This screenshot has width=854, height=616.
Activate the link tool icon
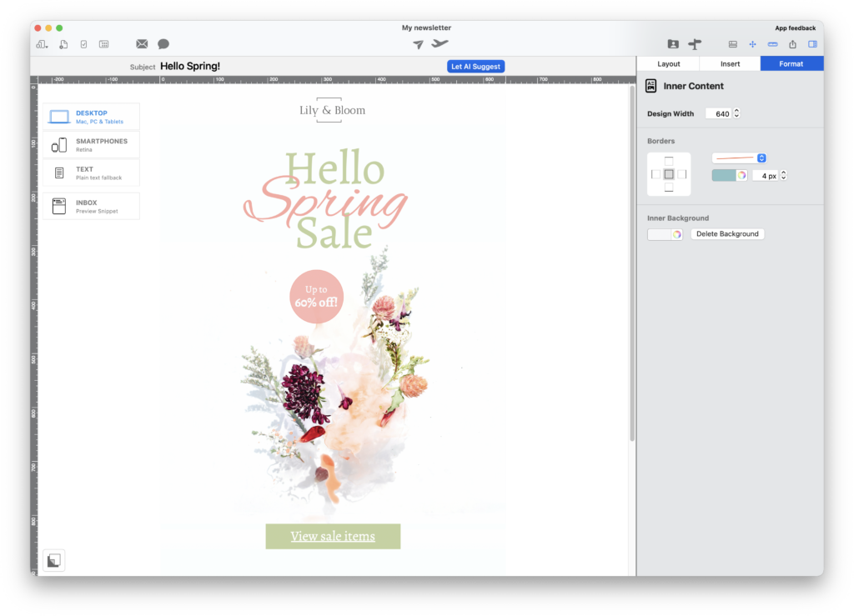(x=771, y=43)
